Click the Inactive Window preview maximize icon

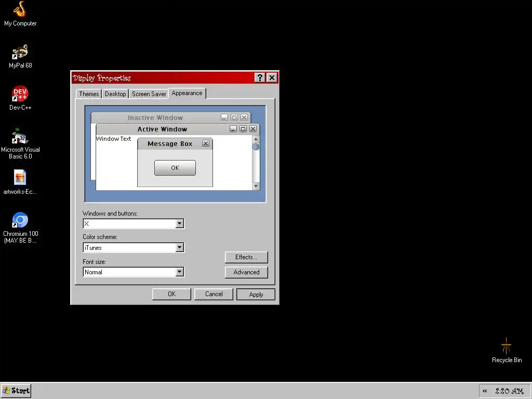point(234,117)
